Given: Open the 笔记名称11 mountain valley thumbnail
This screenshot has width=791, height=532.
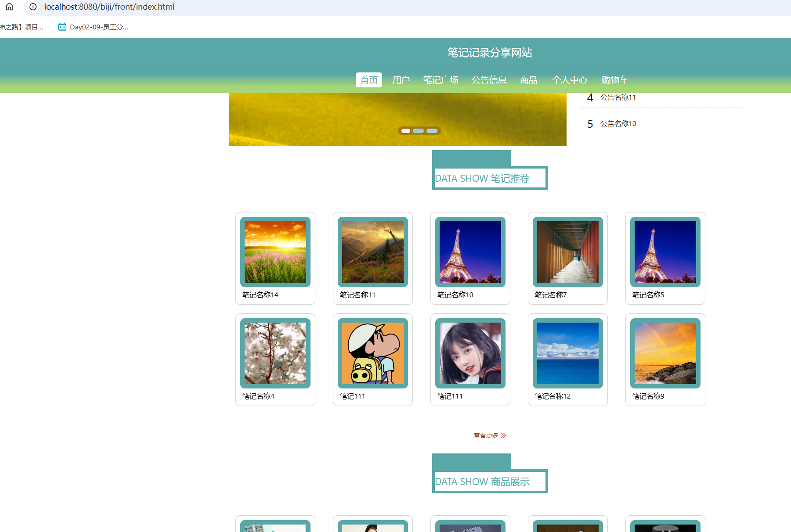Looking at the screenshot, I should point(373,252).
